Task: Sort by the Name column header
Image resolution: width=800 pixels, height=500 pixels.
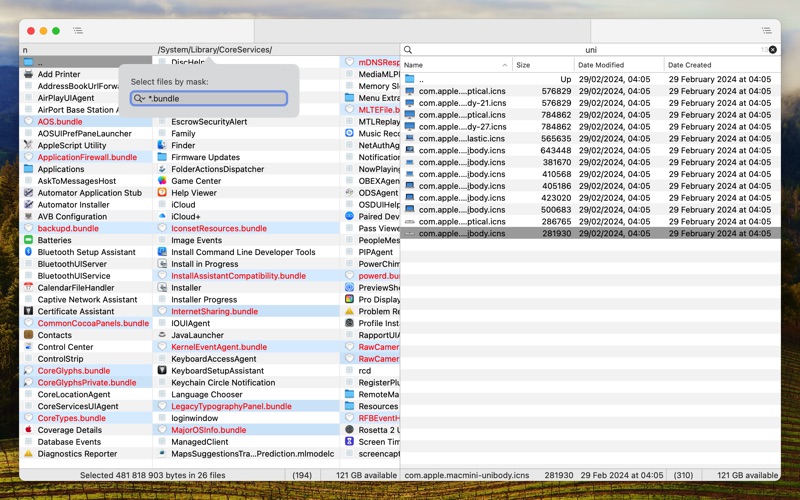Action: (x=456, y=65)
